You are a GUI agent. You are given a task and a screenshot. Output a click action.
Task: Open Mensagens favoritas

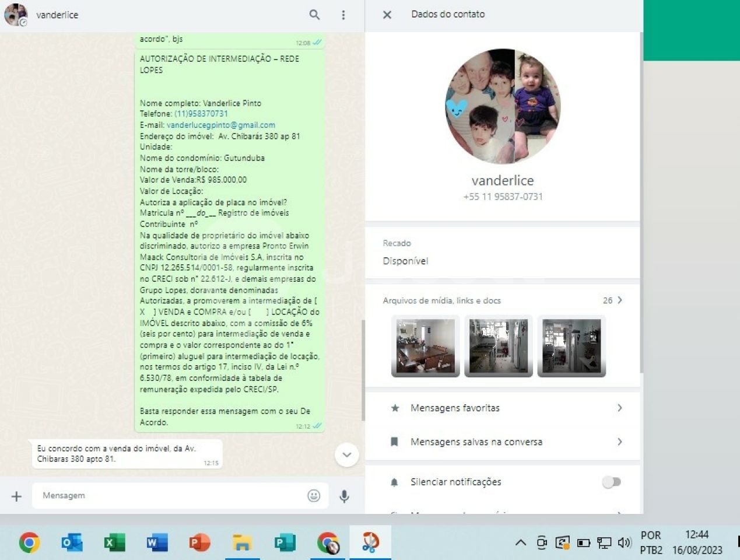click(x=503, y=408)
